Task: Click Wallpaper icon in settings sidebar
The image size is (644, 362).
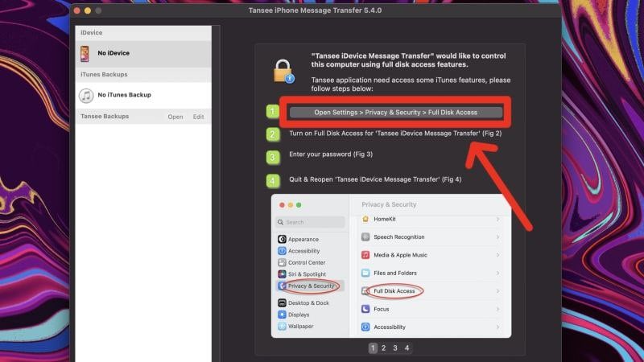Action: 282,327
